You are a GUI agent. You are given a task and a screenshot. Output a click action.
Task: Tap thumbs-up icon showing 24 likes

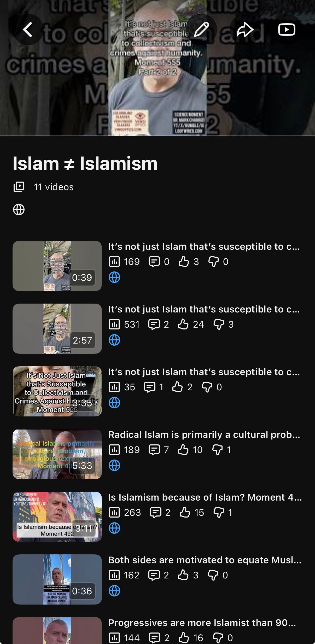[183, 324]
